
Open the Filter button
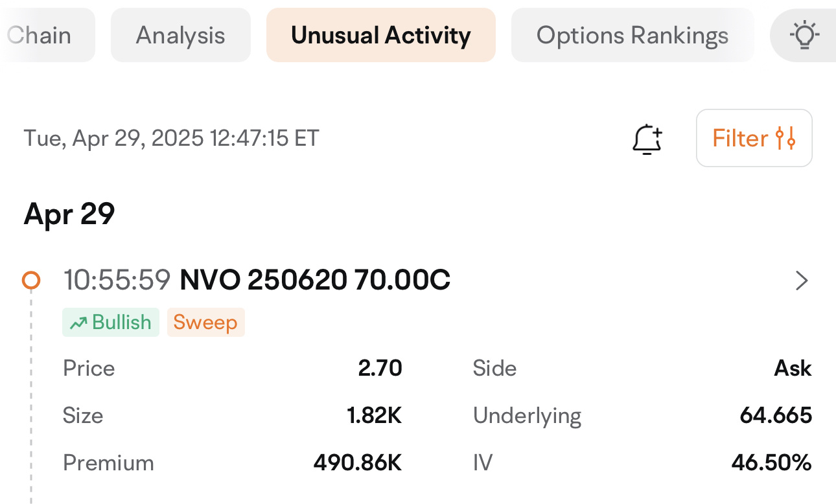(x=754, y=138)
